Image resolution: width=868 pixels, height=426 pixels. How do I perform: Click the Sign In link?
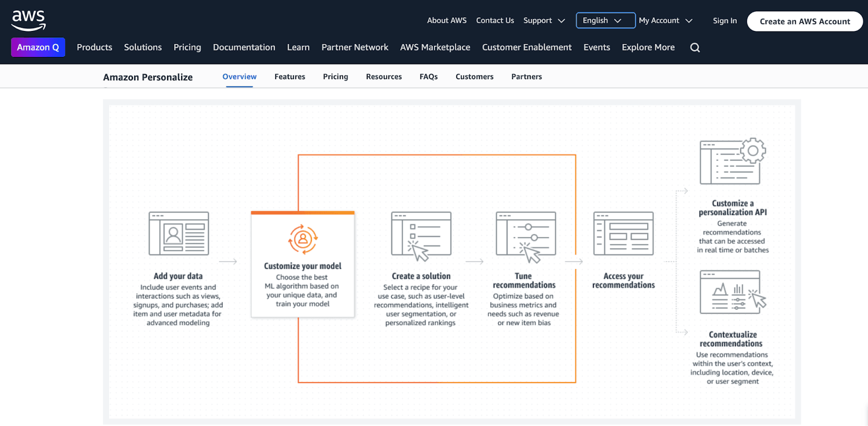(725, 21)
